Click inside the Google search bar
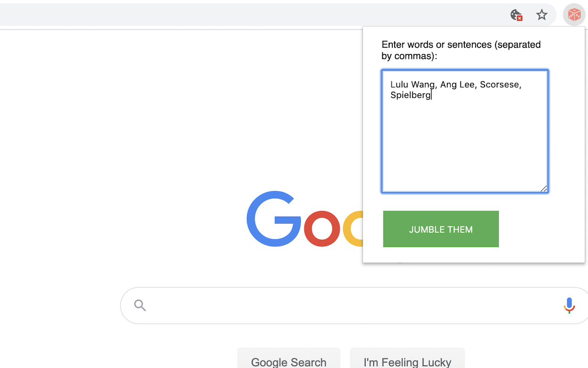Viewport: 588px width, 368px height. coord(322,305)
